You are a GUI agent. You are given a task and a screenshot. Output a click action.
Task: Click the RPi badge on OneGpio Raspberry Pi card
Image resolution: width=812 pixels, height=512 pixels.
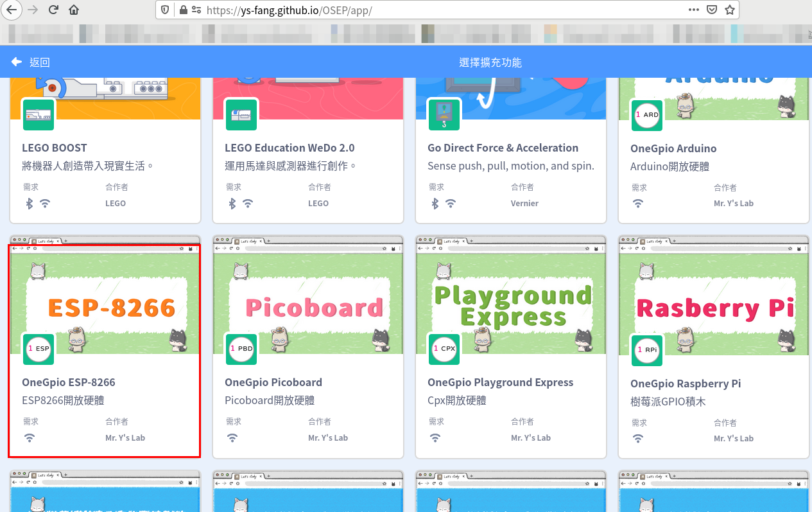(647, 349)
